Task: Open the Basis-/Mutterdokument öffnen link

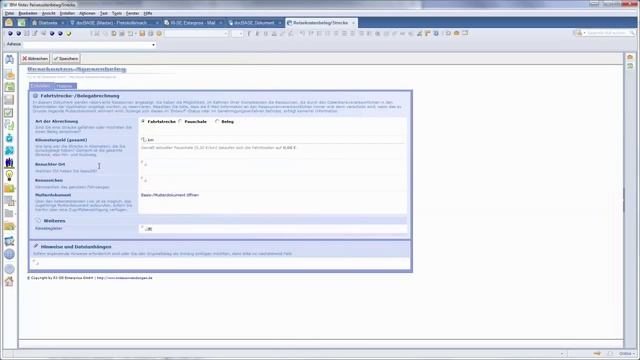Action: pyautogui.click(x=170, y=195)
